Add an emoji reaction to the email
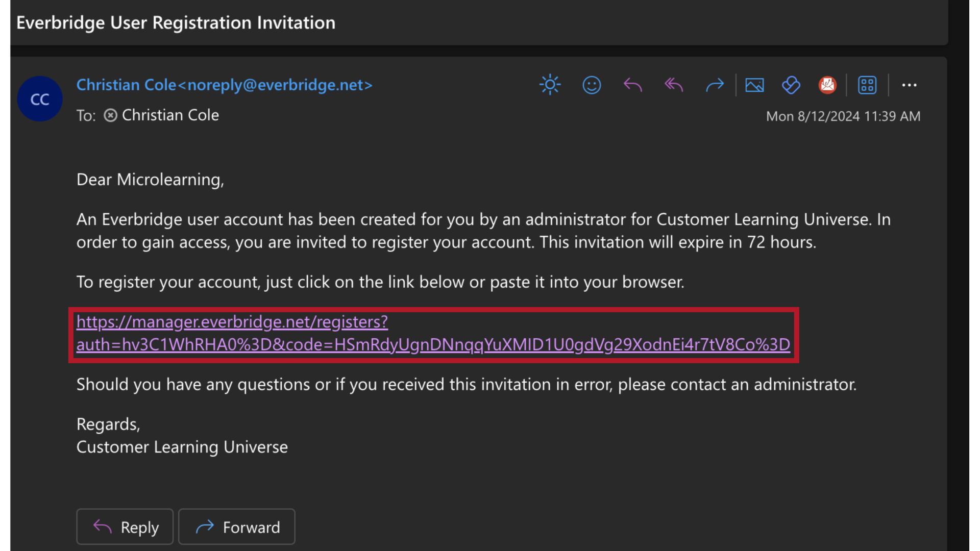 (x=592, y=85)
